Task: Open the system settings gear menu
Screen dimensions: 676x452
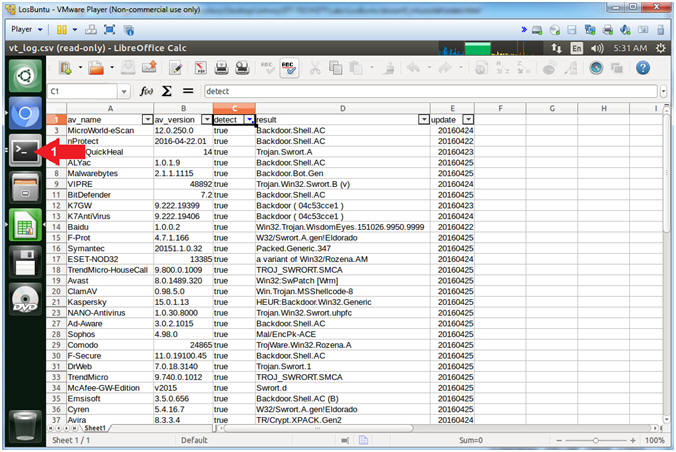Action: (x=660, y=48)
